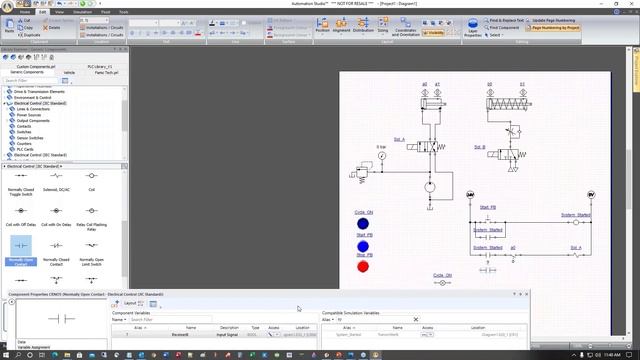Click the Duplicate command
This screenshot has height=360, width=640.
(29, 35)
